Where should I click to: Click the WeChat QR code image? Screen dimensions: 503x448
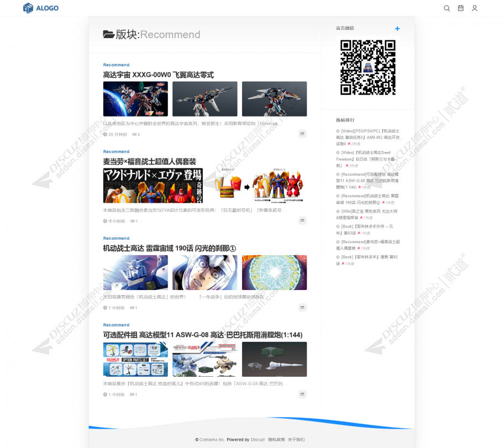[x=368, y=67]
